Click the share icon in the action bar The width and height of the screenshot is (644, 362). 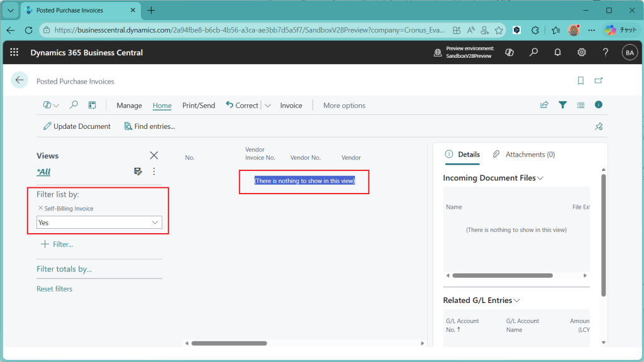(x=544, y=105)
